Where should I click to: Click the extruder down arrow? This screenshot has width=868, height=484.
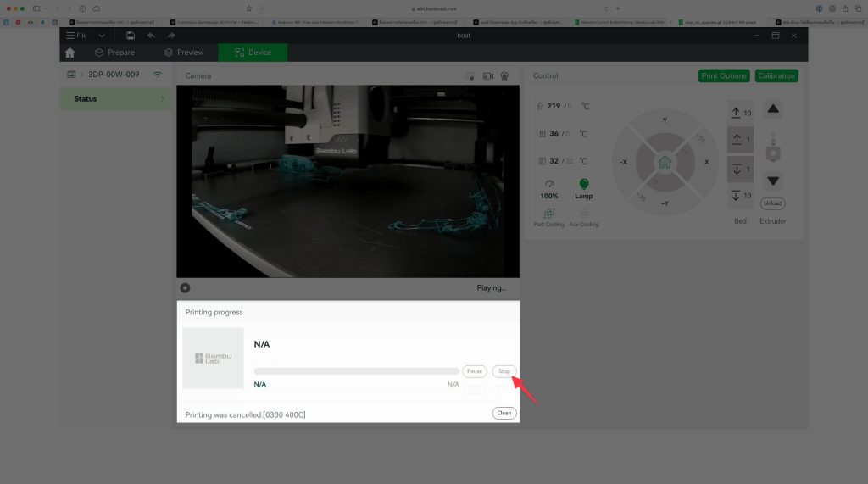click(772, 181)
